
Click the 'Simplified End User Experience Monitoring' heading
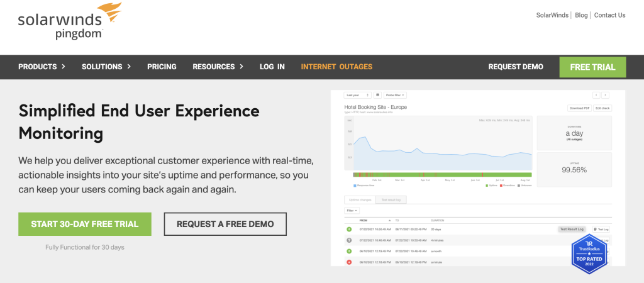point(139,123)
